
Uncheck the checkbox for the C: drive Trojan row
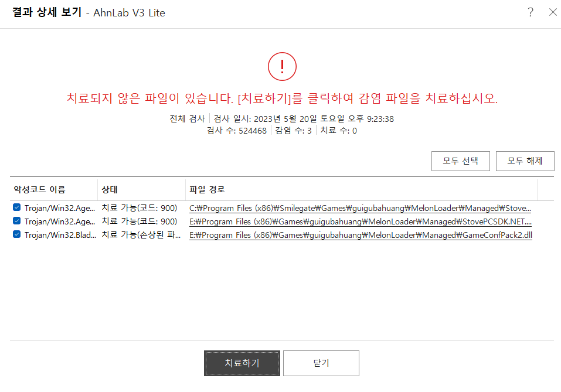pos(17,207)
